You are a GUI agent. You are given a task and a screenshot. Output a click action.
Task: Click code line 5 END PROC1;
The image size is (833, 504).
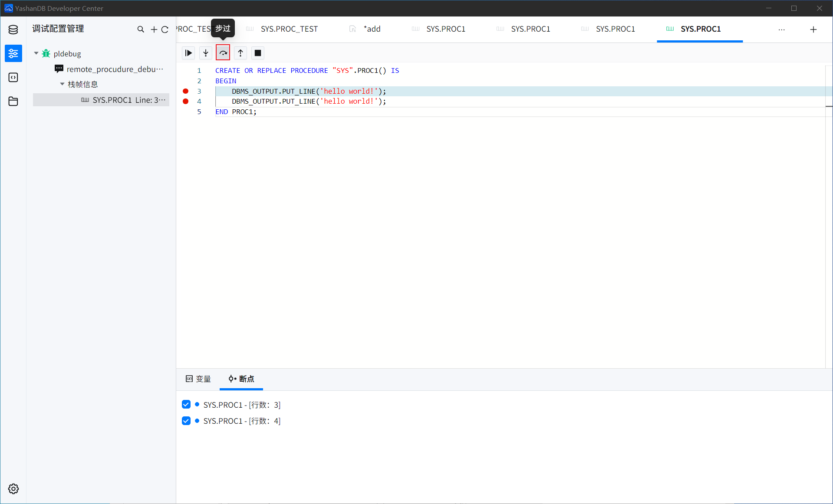(x=236, y=111)
